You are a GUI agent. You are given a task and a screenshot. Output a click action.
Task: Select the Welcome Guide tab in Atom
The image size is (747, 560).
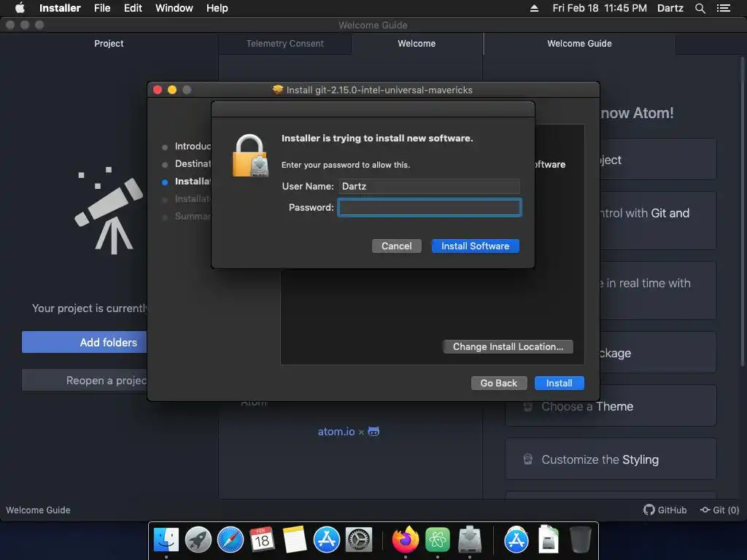[579, 43]
